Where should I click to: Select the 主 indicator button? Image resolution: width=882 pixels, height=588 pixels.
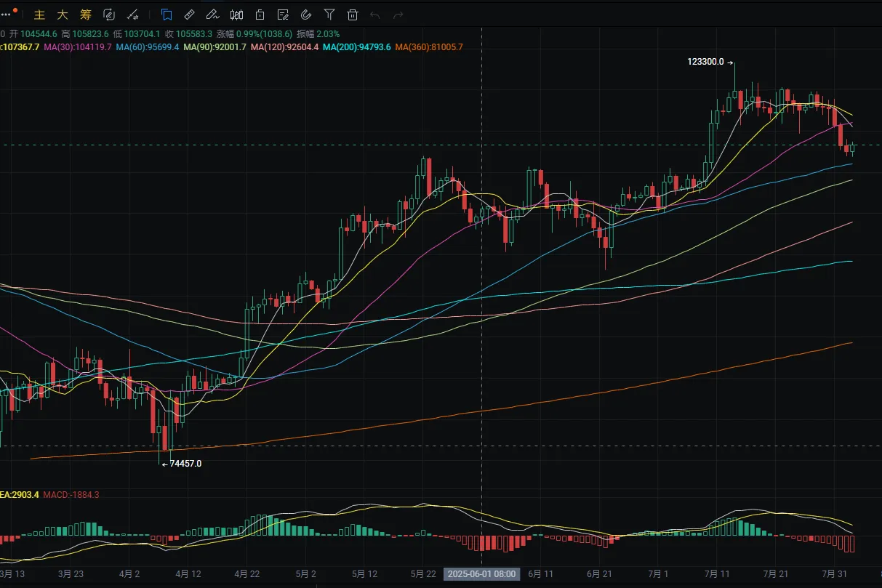[40, 15]
